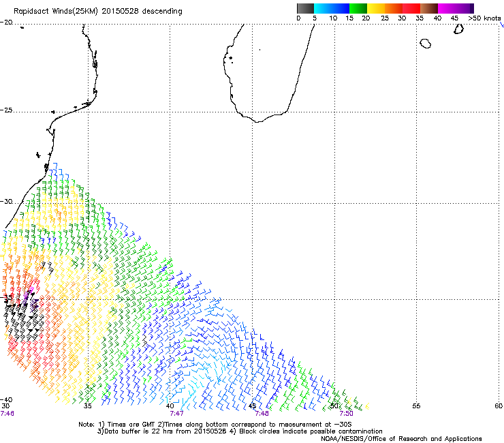Screen dimensions: 504x443
Task: Click the 'NOAA/NESDIS/Office of Research and Applications' credit
Action: point(401,439)
